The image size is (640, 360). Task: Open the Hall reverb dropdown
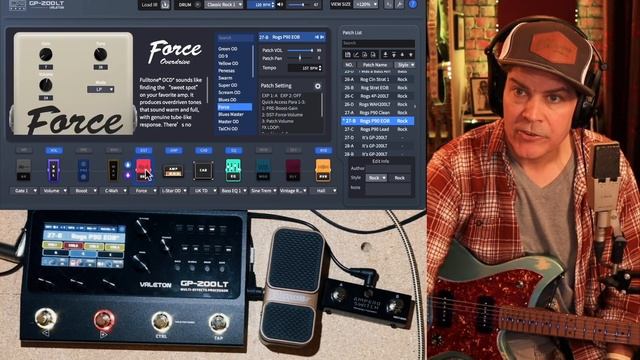[x=323, y=191]
